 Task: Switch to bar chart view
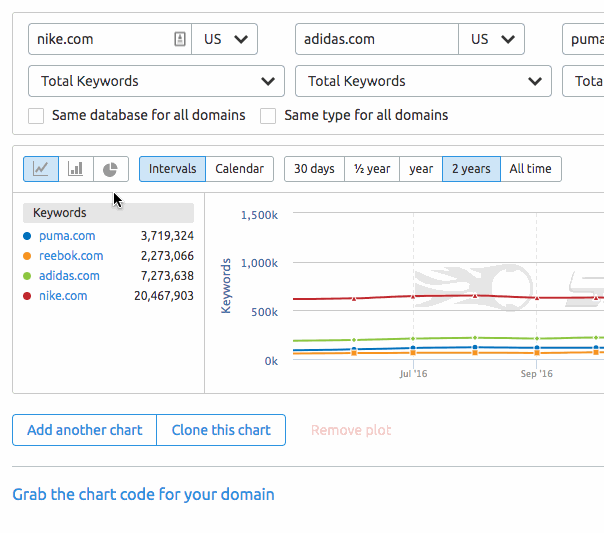pyautogui.click(x=76, y=169)
